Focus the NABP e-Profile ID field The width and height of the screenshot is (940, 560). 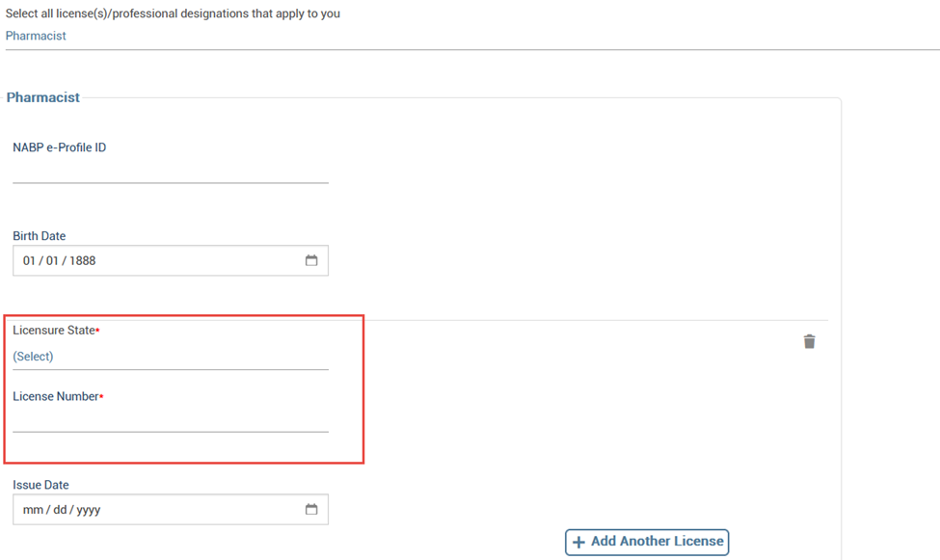[171, 171]
